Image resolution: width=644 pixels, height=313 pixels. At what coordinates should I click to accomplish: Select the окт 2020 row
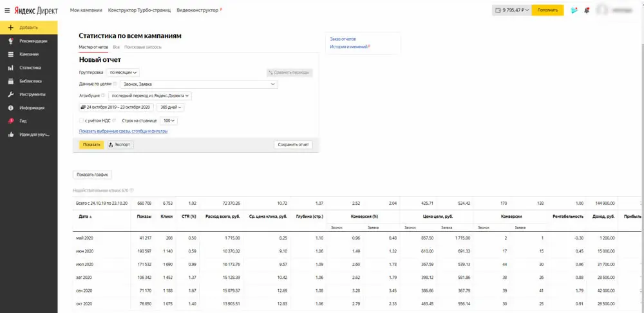358,303
